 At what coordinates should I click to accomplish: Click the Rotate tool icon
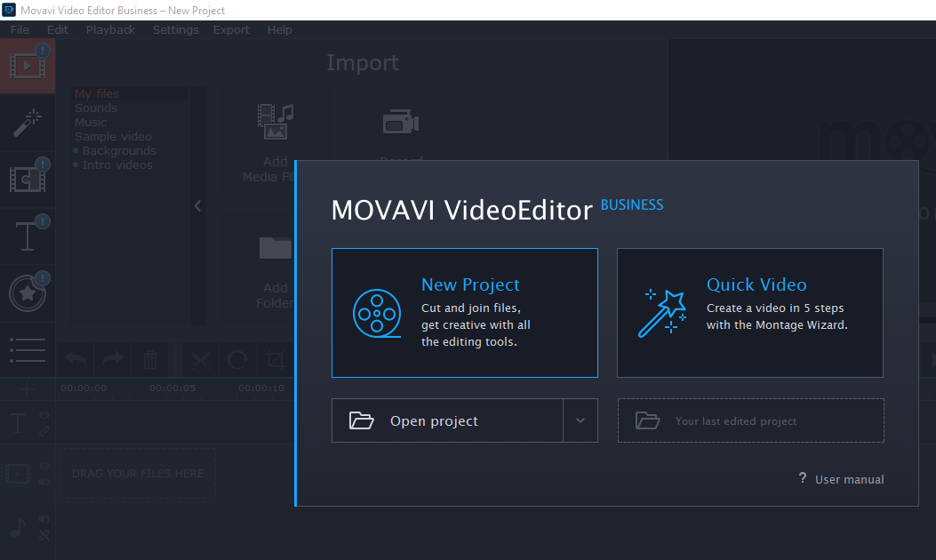coord(236,359)
